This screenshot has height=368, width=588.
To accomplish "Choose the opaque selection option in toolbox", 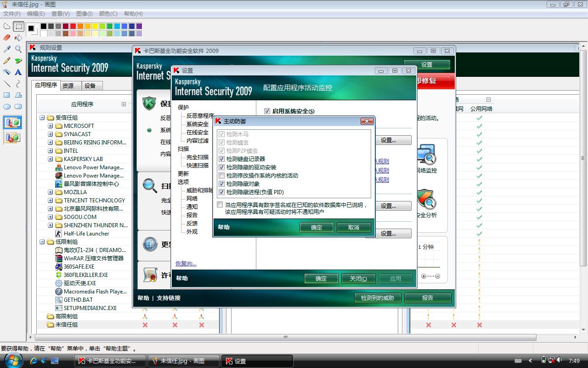I will 12,123.
